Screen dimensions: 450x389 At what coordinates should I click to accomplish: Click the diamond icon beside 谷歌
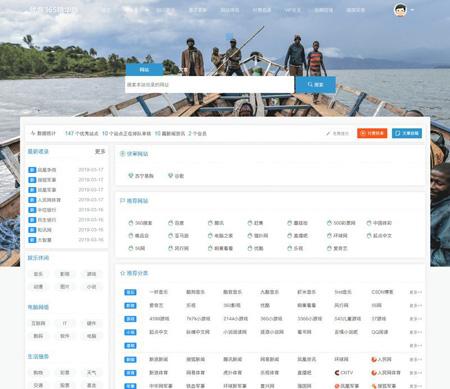point(170,175)
